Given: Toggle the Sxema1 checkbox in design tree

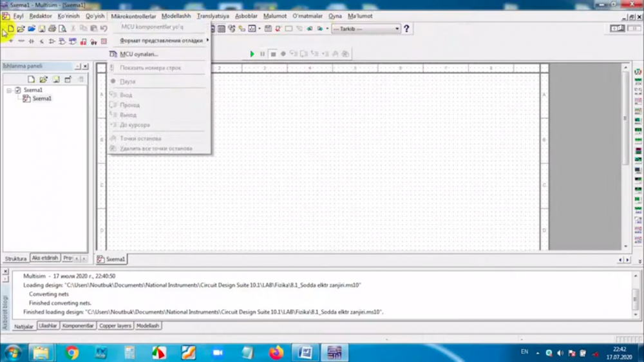Looking at the screenshot, I should click(x=17, y=90).
